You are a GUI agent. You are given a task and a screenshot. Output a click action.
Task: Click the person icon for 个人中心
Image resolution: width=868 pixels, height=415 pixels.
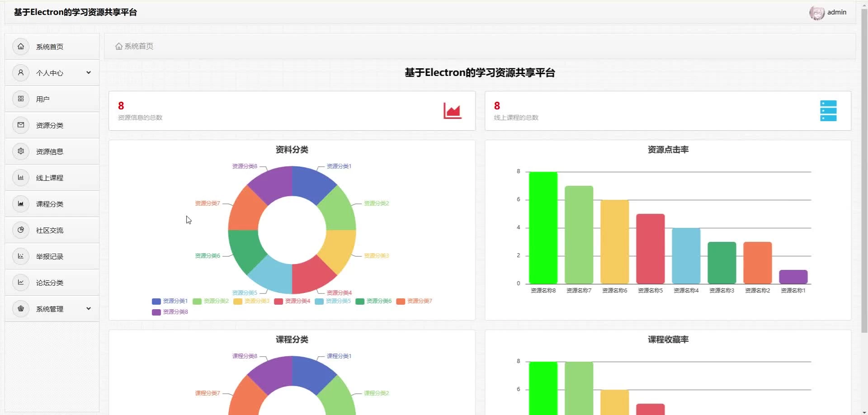click(21, 73)
